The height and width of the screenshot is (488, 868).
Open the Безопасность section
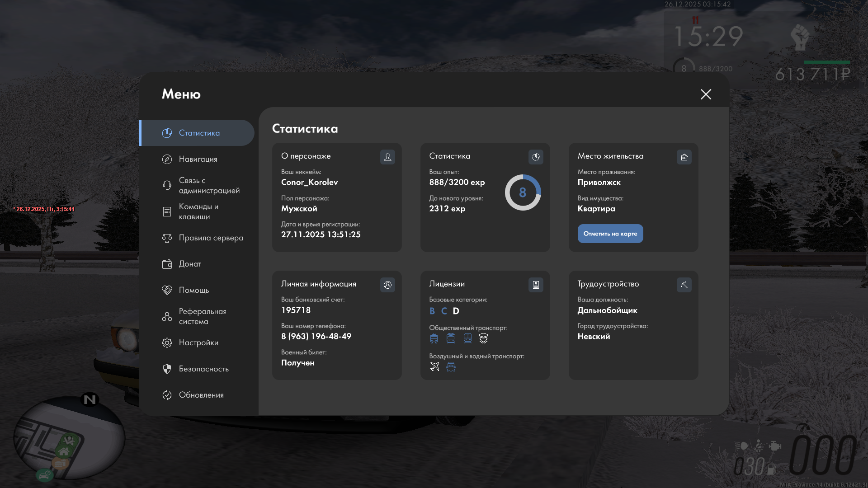[203, 369]
